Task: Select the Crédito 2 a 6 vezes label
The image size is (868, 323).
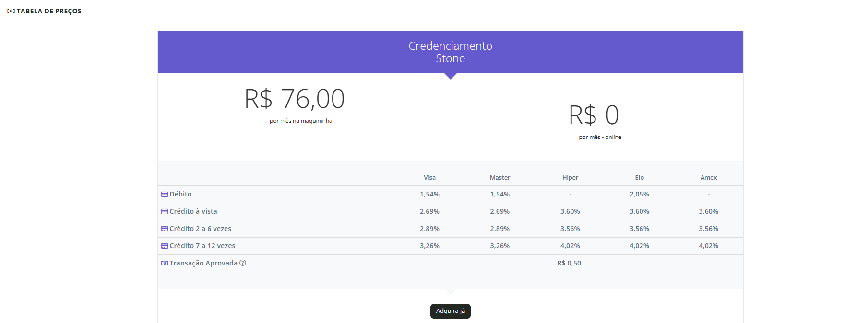Action: [x=201, y=229]
